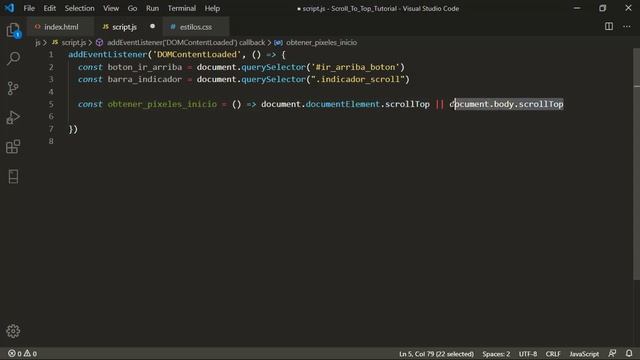Open the feedback icon in status bar
640x360 pixels.
612,353
